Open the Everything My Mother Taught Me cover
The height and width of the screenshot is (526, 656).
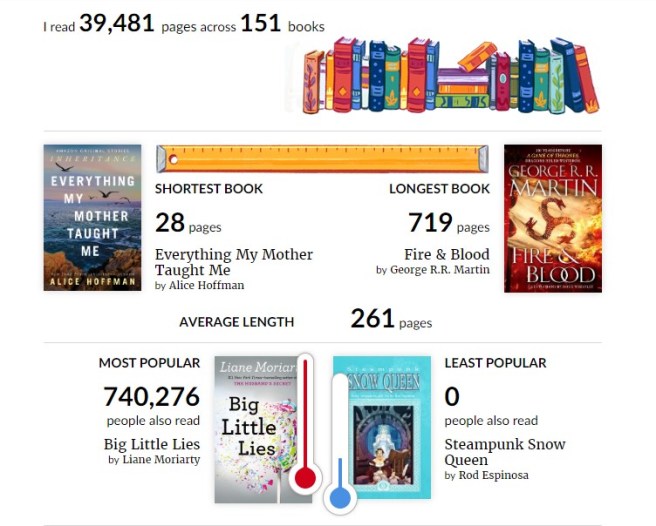click(x=92, y=218)
